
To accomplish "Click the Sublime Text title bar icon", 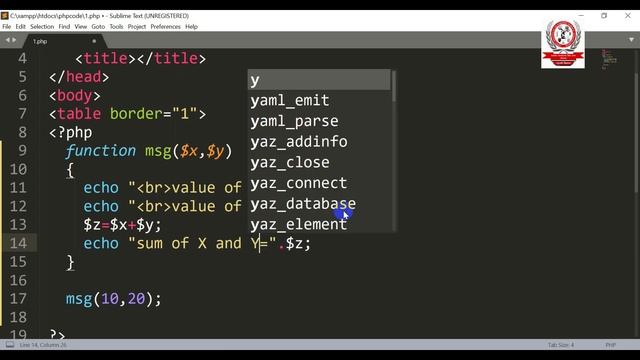I will pos(4,16).
